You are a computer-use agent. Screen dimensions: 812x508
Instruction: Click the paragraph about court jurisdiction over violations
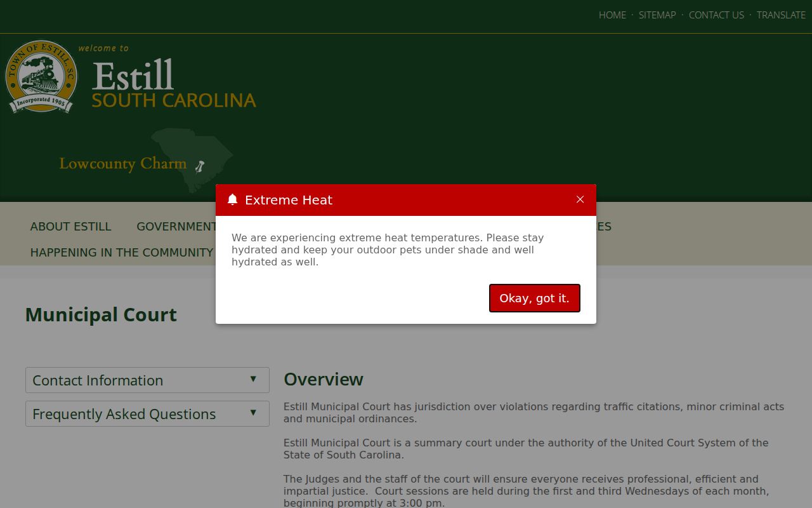click(534, 413)
